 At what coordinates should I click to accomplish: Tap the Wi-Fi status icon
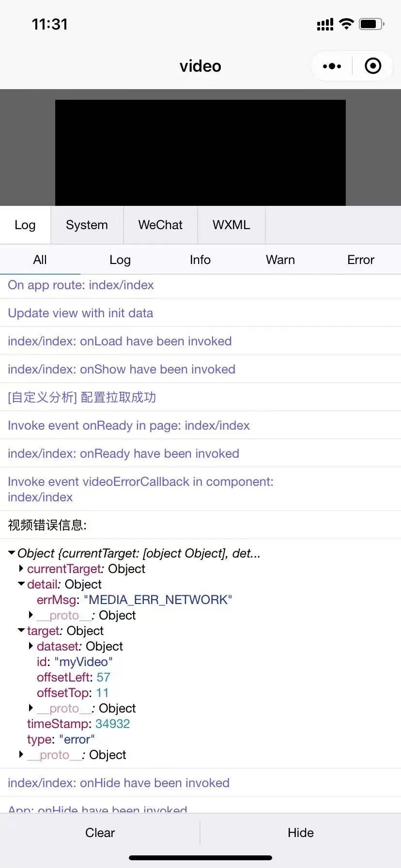tap(346, 24)
